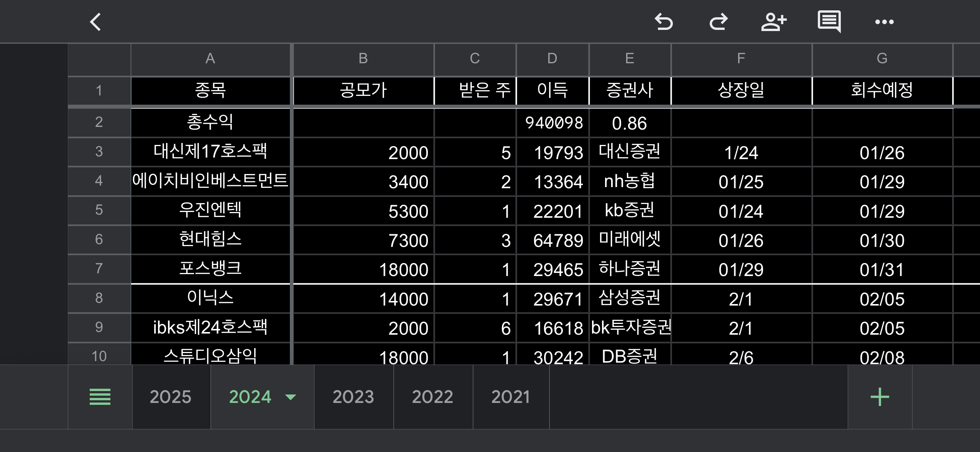Switch to the 2023 sheet tab

pos(353,397)
